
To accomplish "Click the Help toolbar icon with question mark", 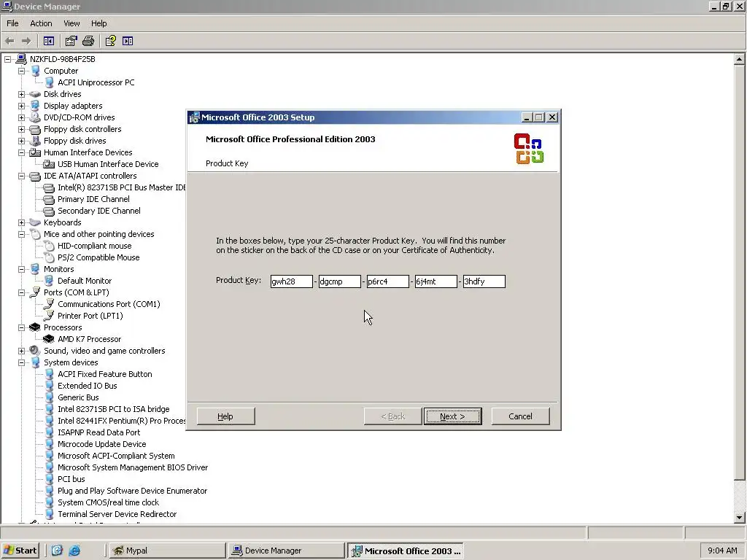I will 111,41.
